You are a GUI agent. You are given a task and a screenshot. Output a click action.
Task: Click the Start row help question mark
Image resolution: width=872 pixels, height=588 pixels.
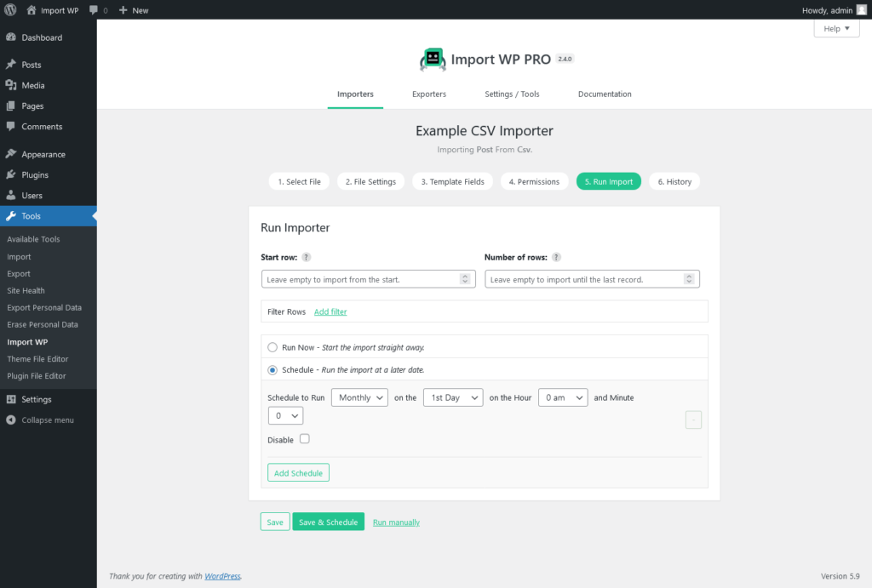[x=307, y=257]
